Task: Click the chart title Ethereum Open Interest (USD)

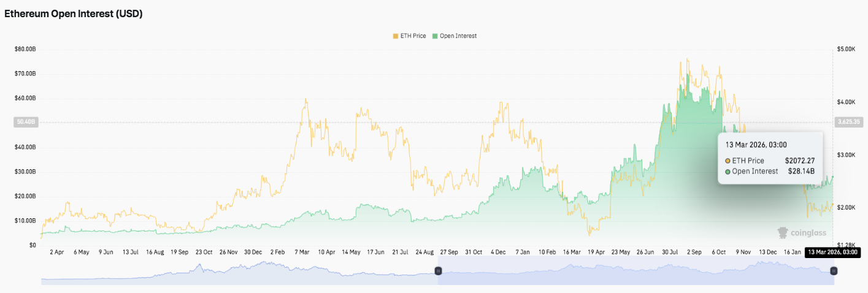Action: pyautogui.click(x=74, y=13)
